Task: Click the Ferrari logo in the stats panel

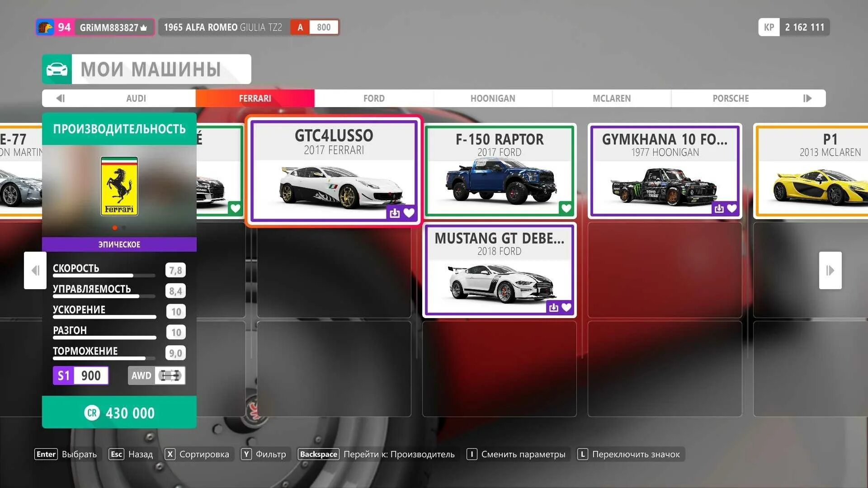Action: [x=119, y=186]
